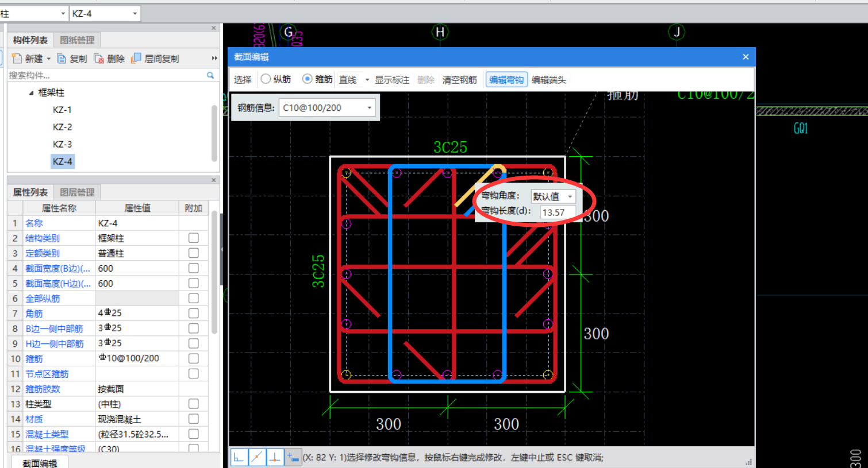Select KZ-3 in the component tree
The image size is (868, 468).
pyautogui.click(x=62, y=144)
